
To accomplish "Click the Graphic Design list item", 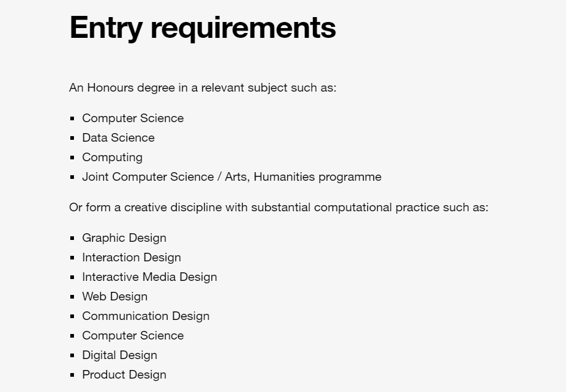I will coord(124,238).
